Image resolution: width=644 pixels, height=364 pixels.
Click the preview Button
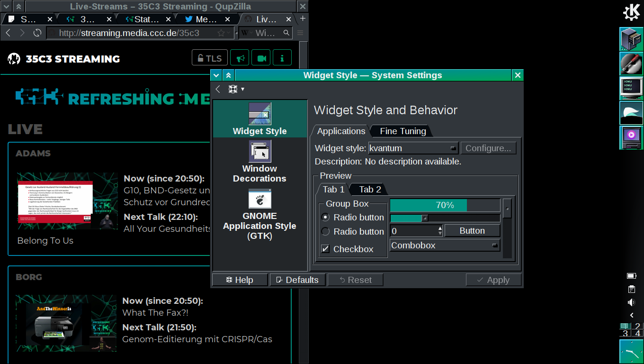click(x=473, y=231)
